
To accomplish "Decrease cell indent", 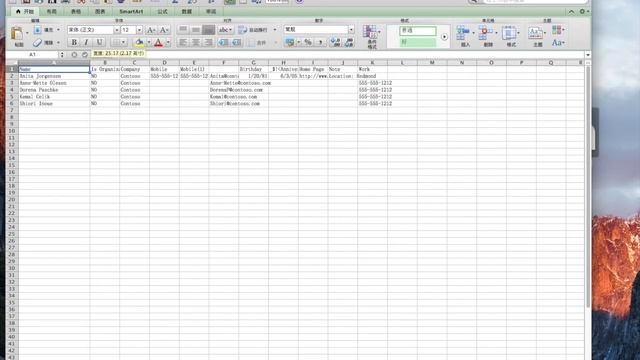I will (223, 42).
